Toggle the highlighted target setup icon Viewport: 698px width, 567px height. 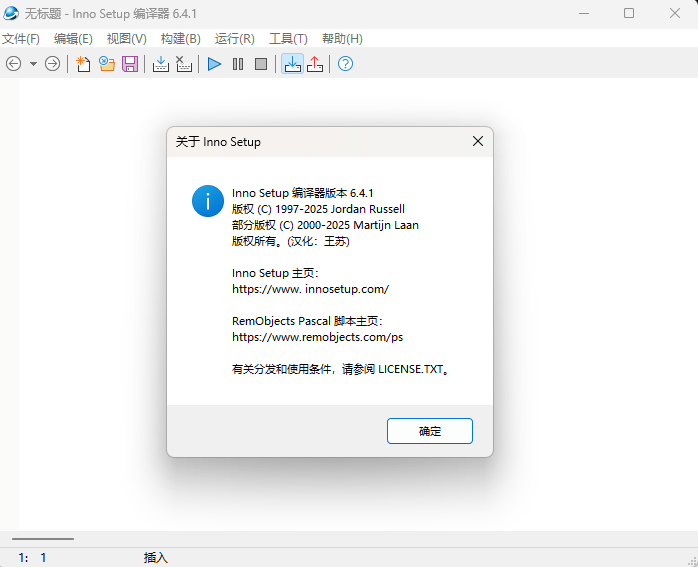292,64
